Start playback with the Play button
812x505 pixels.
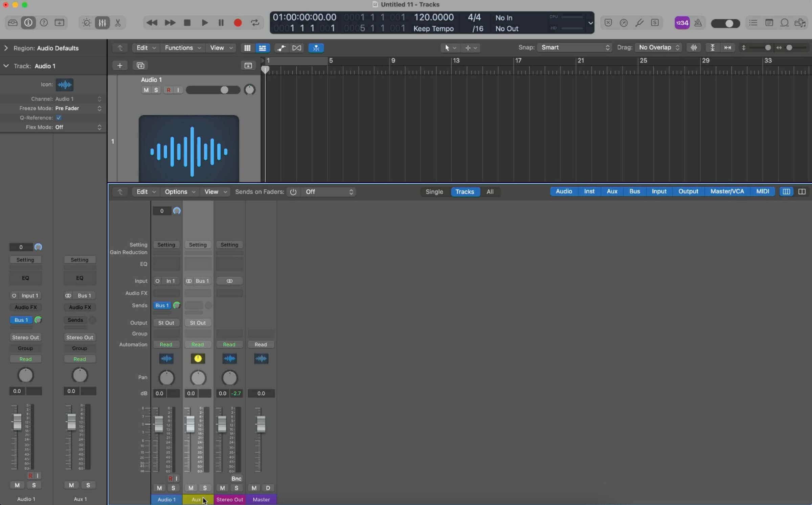(x=204, y=23)
